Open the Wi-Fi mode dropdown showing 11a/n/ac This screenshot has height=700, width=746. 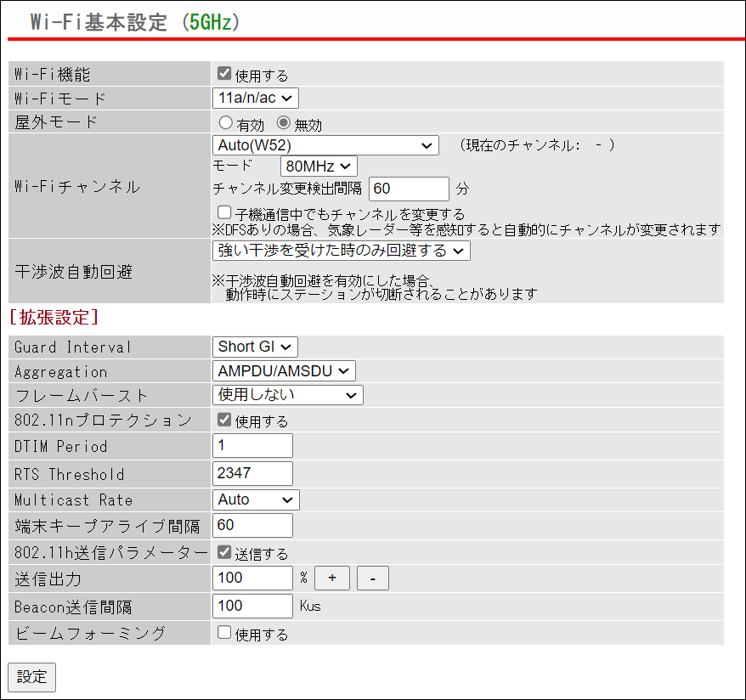[255, 98]
